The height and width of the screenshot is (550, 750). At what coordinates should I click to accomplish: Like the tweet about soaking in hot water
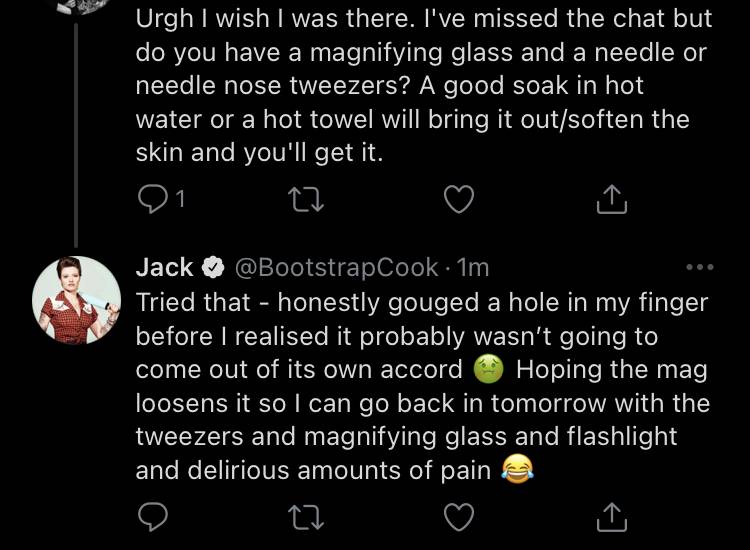point(459,199)
